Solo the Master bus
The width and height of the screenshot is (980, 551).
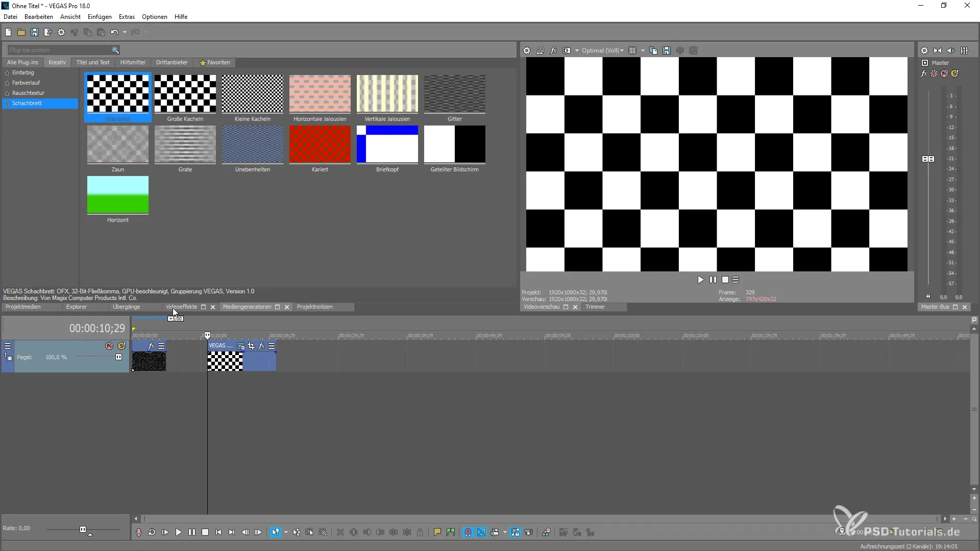[954, 73]
